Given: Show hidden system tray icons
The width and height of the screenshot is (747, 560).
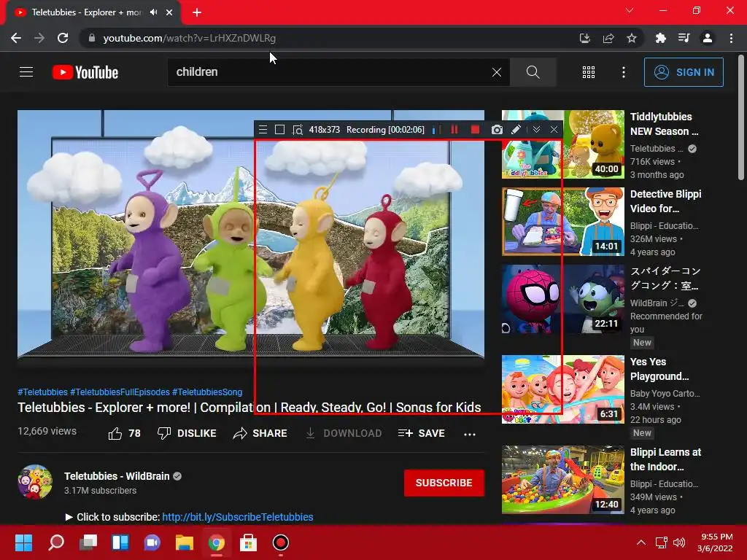Looking at the screenshot, I should (641, 542).
